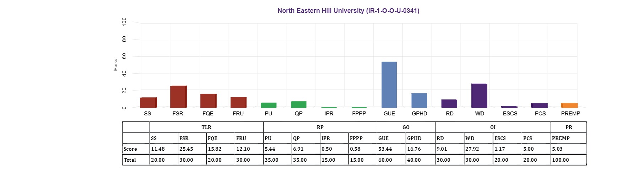This screenshot has height=182, width=644.
Task: Select the GPHD bar
Action: (419, 100)
